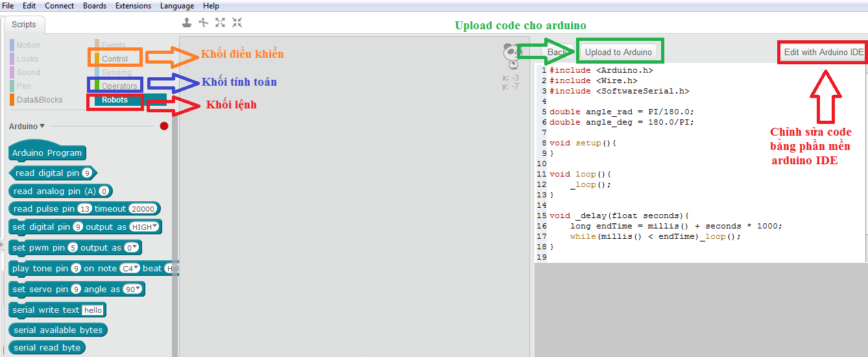This screenshot has height=357, width=868.
Task: Click pin field 9 in play tone block
Action: coord(76,269)
